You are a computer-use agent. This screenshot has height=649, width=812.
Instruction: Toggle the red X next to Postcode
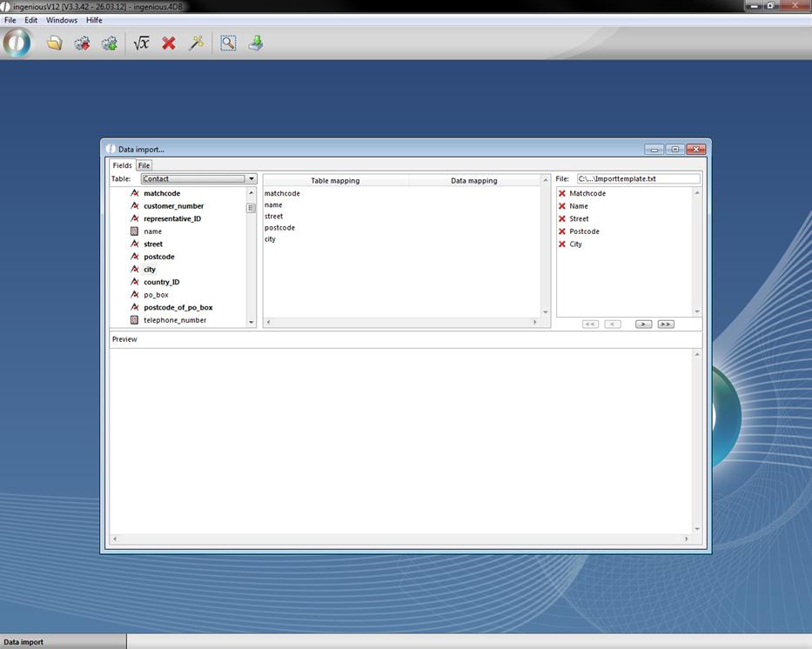pyautogui.click(x=562, y=231)
